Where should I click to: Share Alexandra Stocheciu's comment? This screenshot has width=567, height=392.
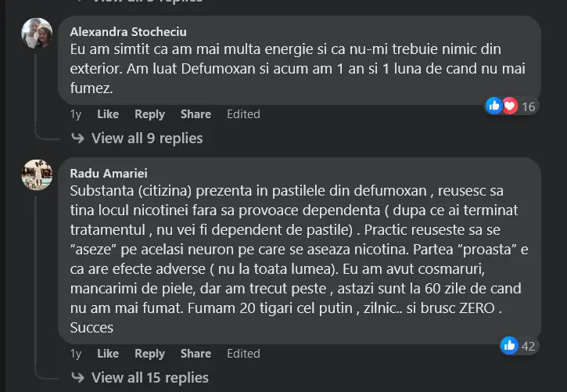(x=196, y=114)
